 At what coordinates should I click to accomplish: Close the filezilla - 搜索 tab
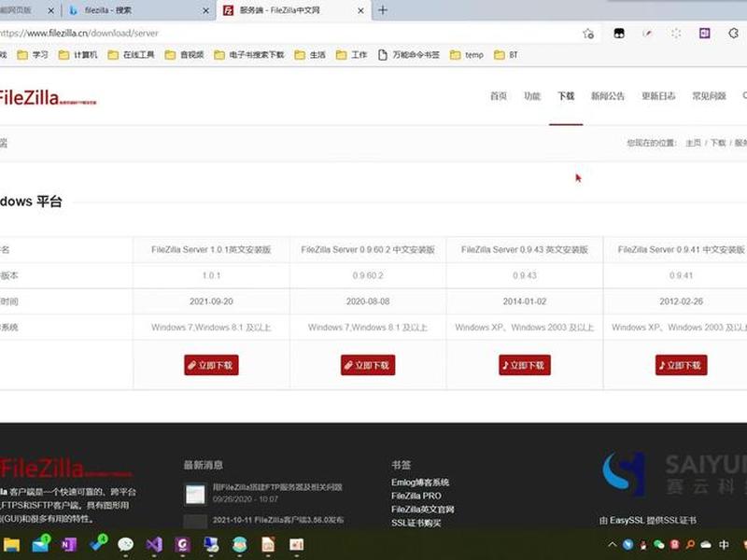(205, 10)
